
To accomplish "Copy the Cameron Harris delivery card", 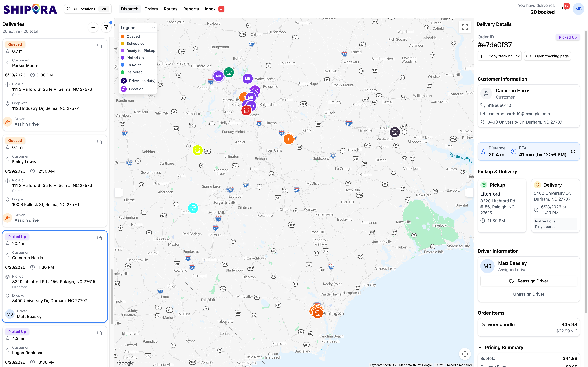I will [x=99, y=238].
